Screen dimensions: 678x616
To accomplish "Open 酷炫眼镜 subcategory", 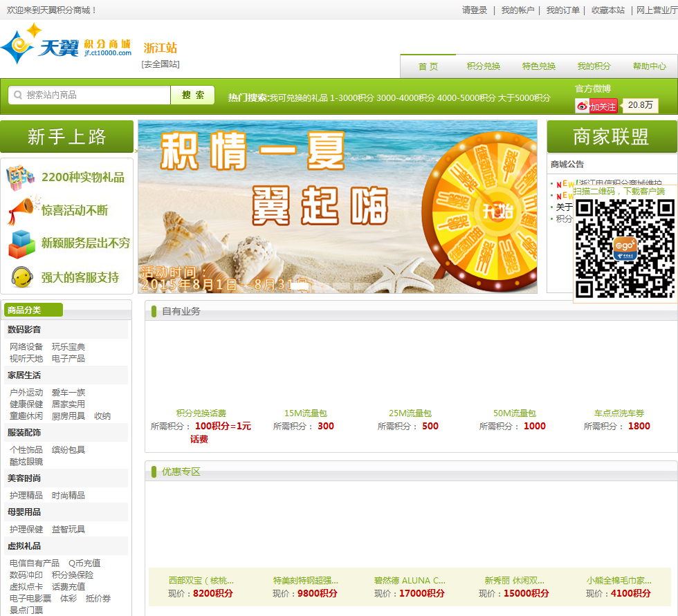I will (26, 462).
